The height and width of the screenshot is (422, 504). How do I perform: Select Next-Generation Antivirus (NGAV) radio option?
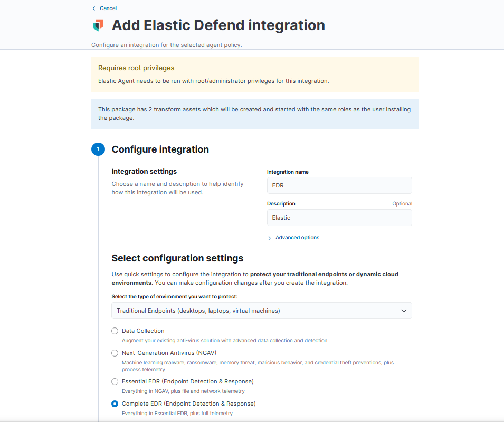[x=115, y=353]
